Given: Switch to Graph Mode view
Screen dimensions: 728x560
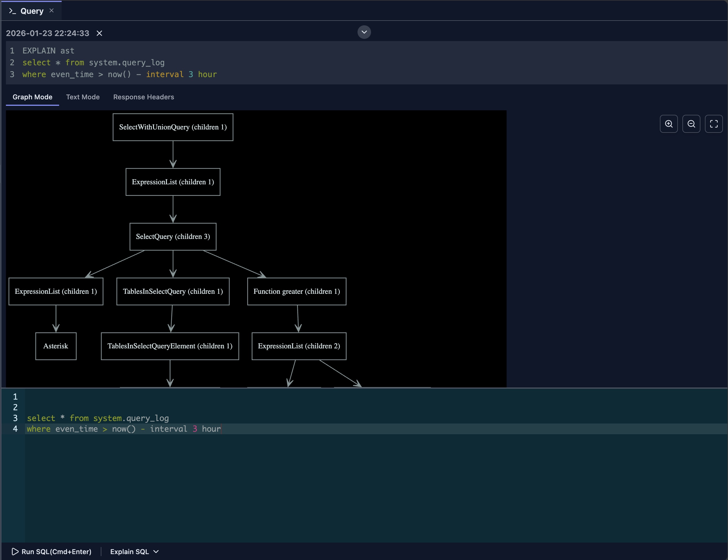Looking at the screenshot, I should 32,97.
